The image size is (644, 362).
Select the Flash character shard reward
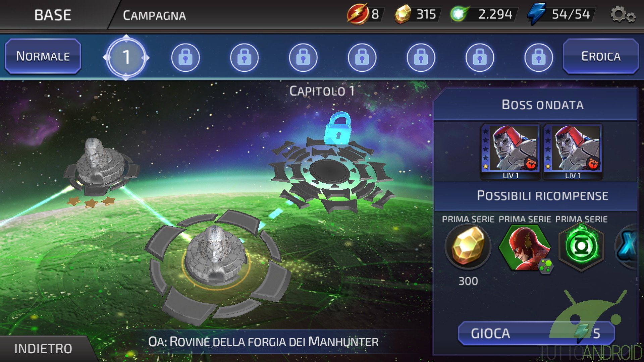point(525,248)
